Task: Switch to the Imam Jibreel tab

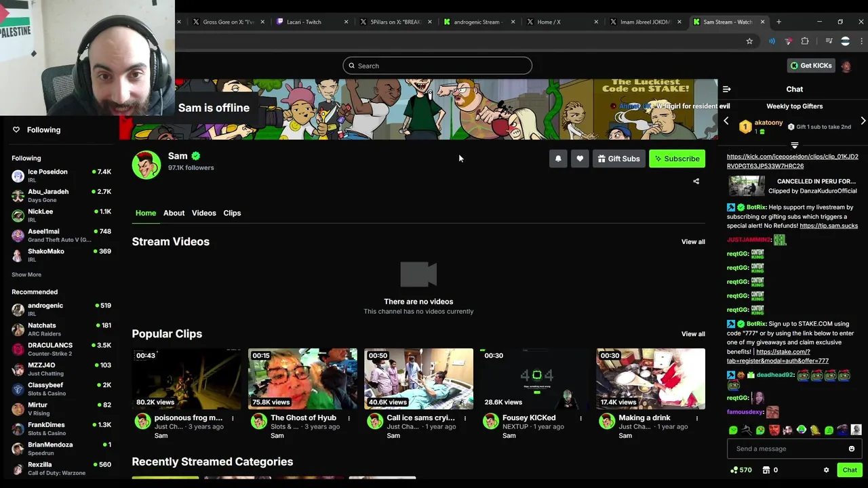Action: click(644, 22)
